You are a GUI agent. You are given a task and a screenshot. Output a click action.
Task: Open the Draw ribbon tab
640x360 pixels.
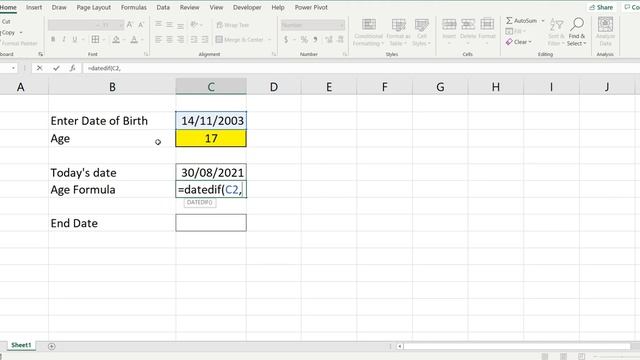point(59,7)
